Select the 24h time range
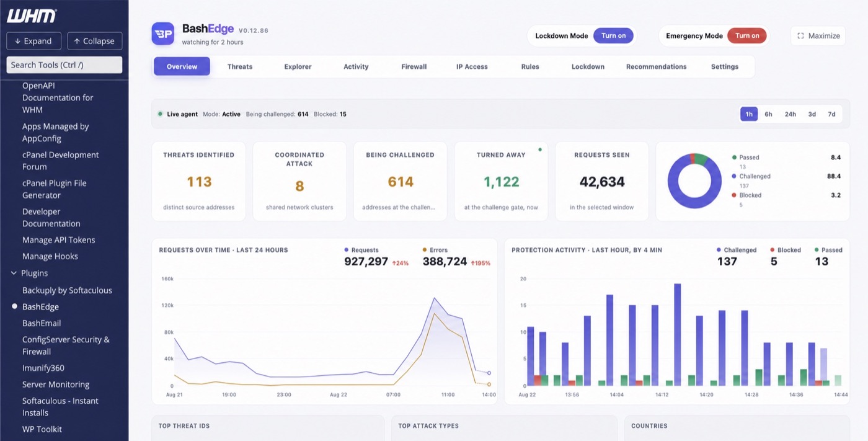Screen dimensions: 868x441 (790, 114)
